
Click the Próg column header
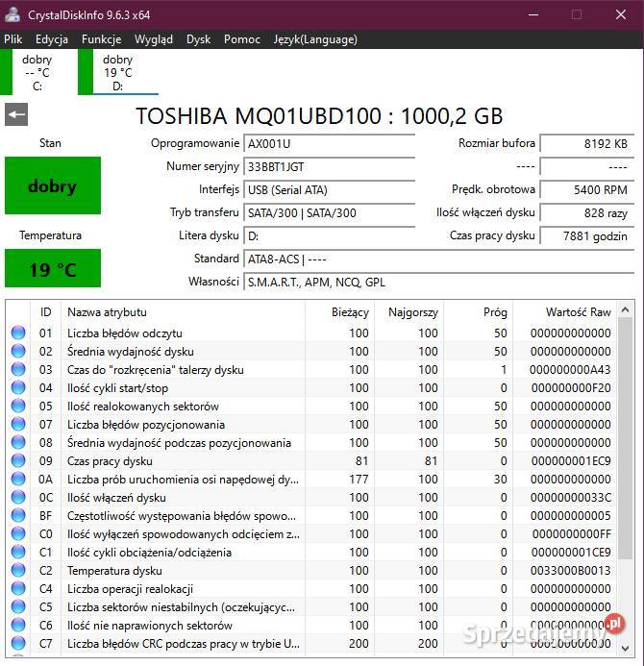click(479, 312)
